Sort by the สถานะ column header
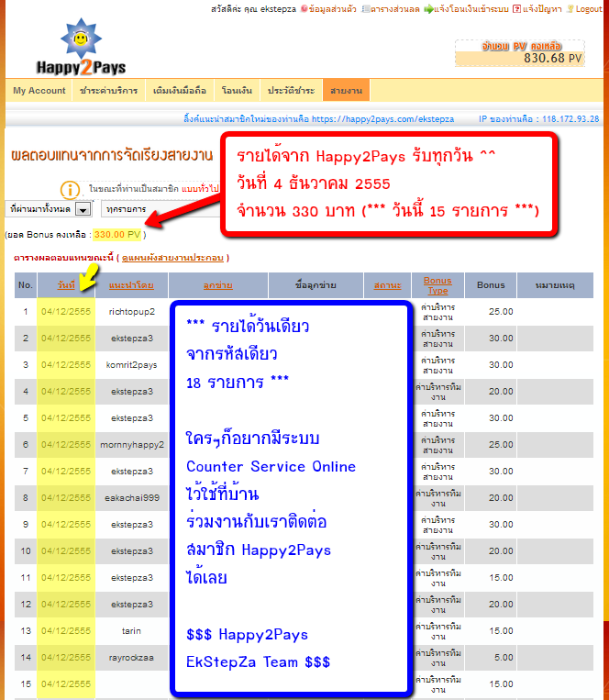 [388, 284]
